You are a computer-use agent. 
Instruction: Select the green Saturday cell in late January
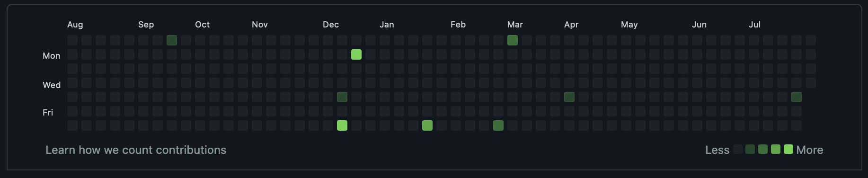(427, 125)
